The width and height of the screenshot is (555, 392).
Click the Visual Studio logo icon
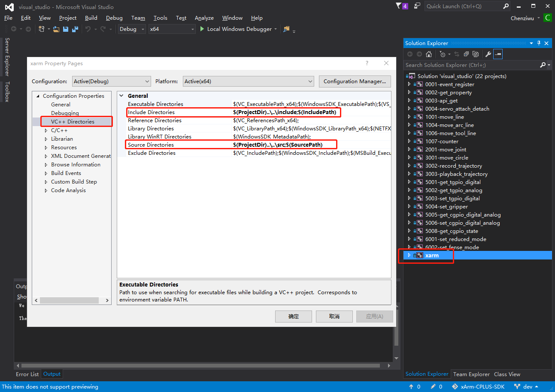tap(9, 7)
